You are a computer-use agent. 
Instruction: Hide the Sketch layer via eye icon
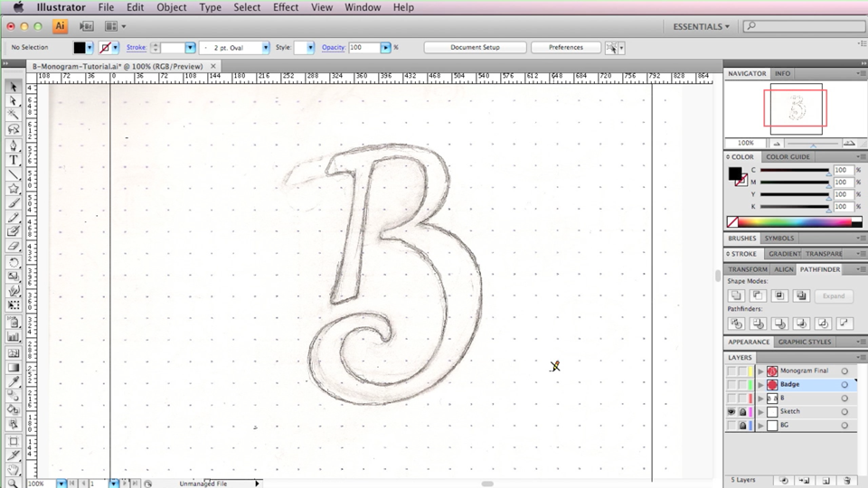pyautogui.click(x=731, y=411)
